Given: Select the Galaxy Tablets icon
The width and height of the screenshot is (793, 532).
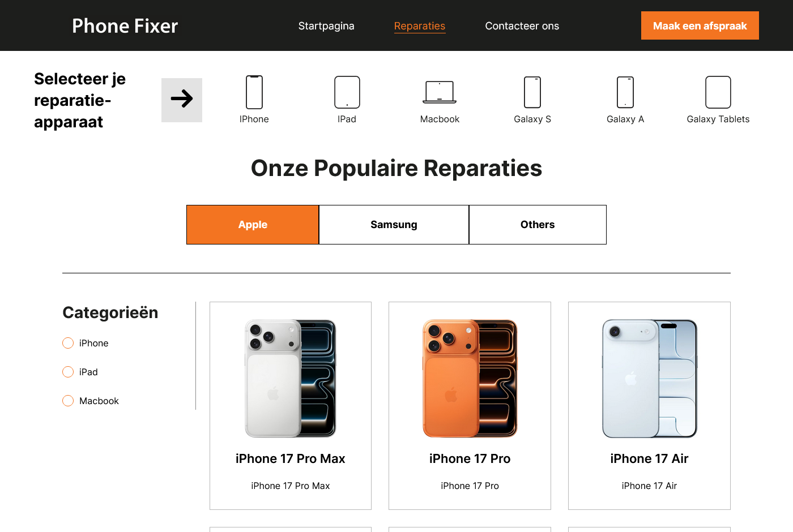Looking at the screenshot, I should point(718,92).
